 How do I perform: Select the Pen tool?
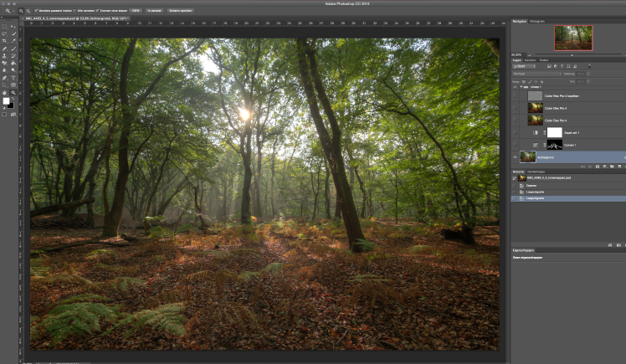[4, 78]
